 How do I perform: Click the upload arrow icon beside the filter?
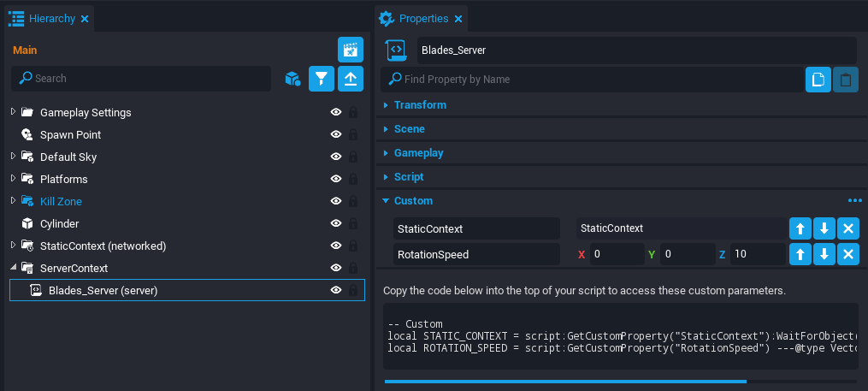[x=351, y=79]
